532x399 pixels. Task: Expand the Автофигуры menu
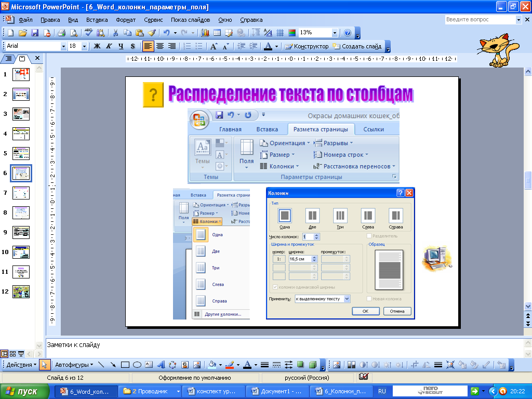click(x=74, y=365)
